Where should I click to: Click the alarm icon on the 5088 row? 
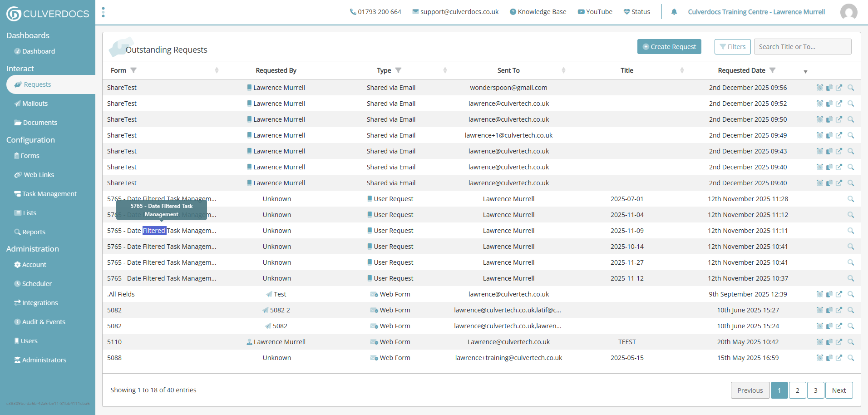819,358
